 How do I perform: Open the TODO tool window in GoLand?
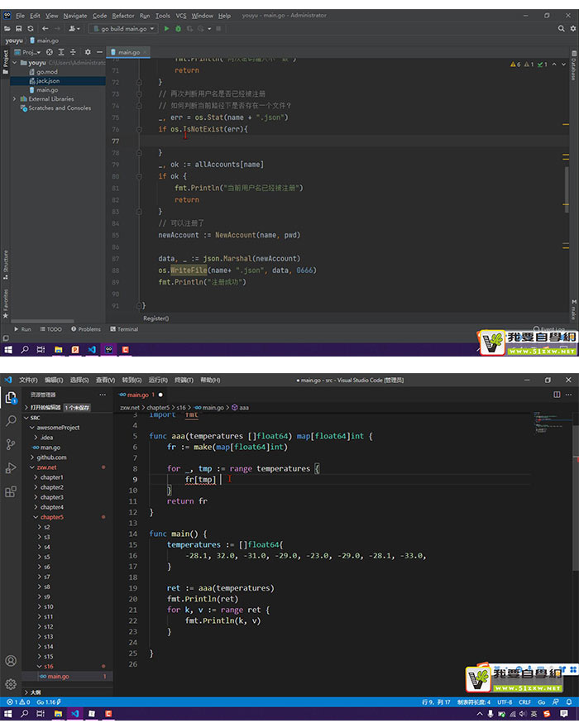click(50, 329)
